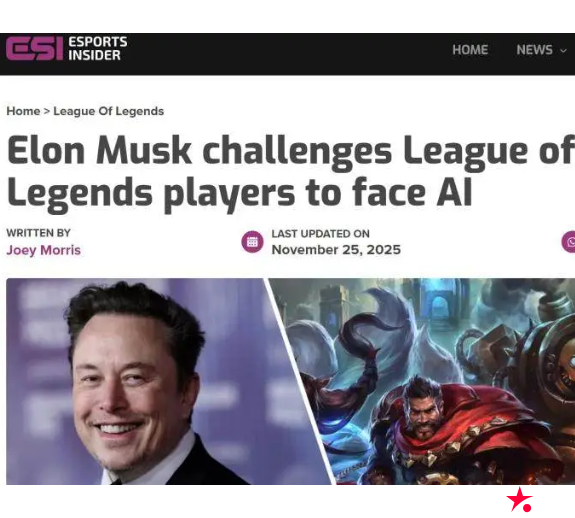Click the white diagonal divider between images
Image resolution: width=575 pixels, height=518 pixels.
tap(299, 381)
